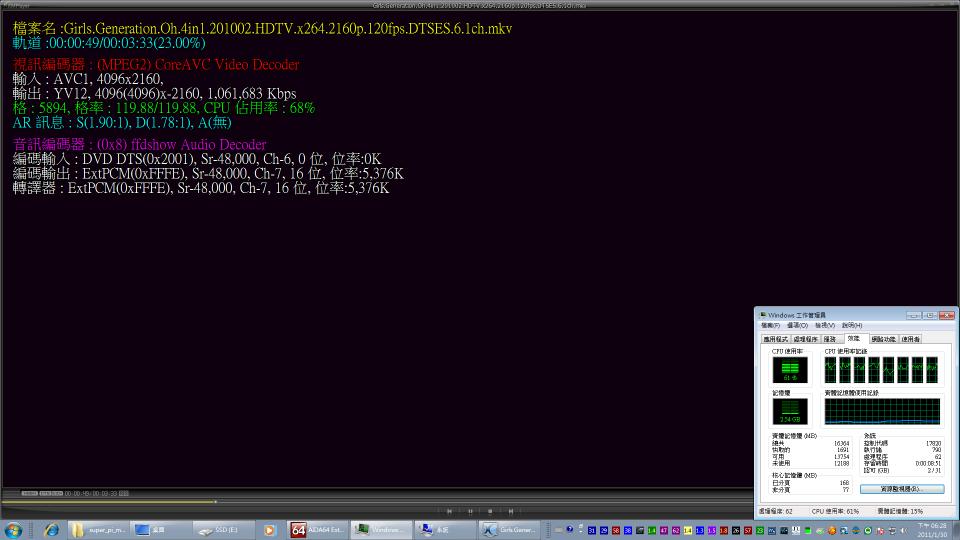The height and width of the screenshot is (540, 960).
Task: Switch to the 網路功能 tab
Action: [x=883, y=339]
